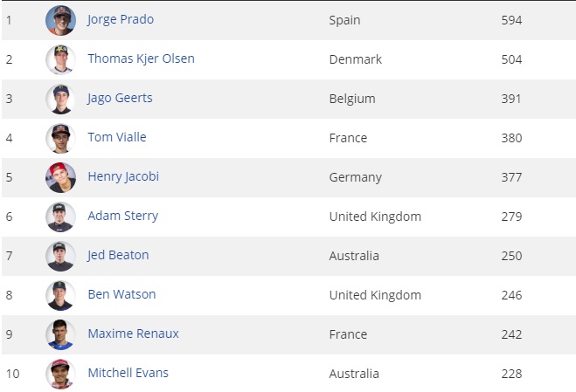Click Jed Beaton's round portrait

[60, 256]
